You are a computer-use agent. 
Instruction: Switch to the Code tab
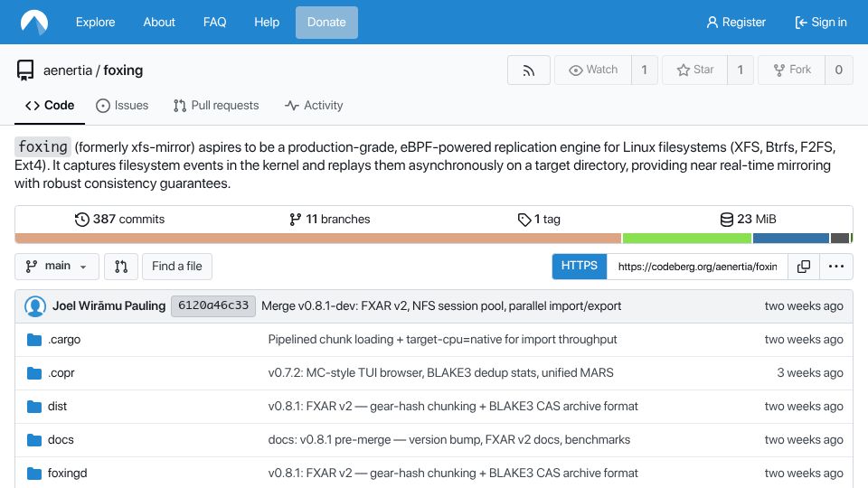[x=50, y=105]
